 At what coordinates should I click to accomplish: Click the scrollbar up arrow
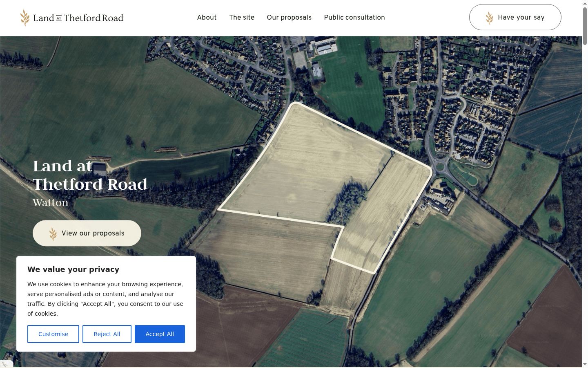pos(585,3)
